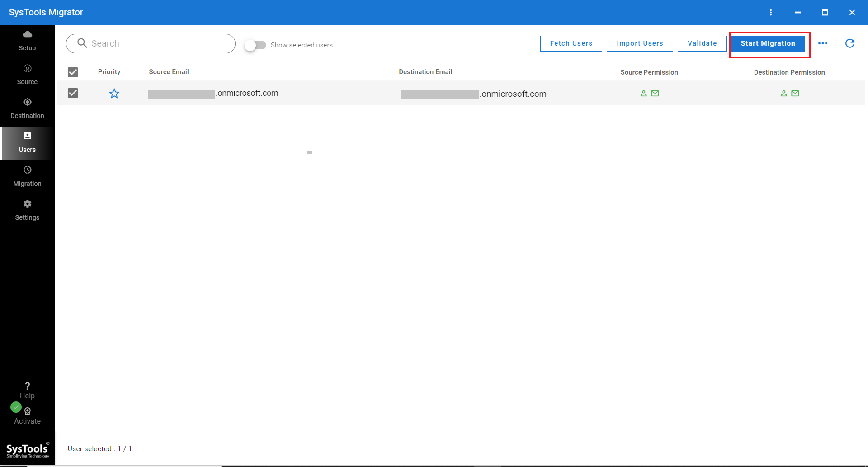The image size is (868, 467).
Task: Open title bar vertical dots menu
Action: coord(771,12)
